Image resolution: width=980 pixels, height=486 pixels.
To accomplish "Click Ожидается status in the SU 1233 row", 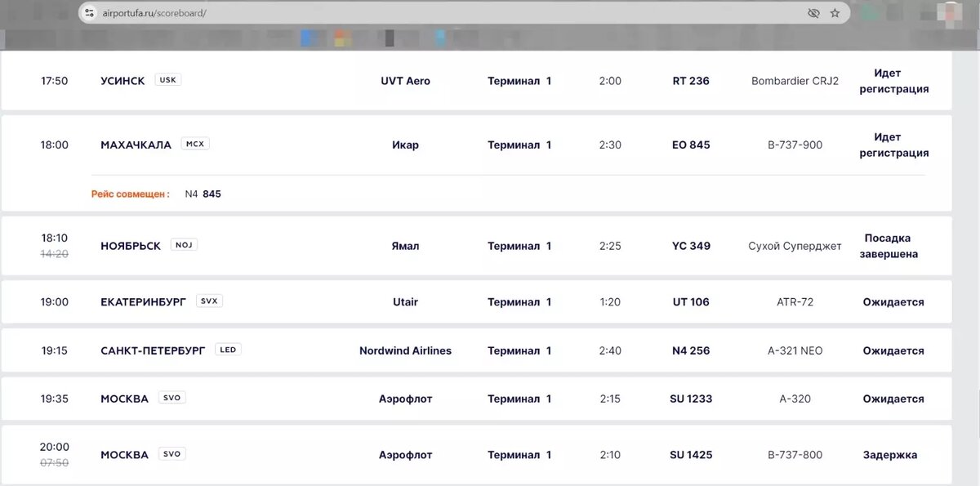I will tap(893, 399).
